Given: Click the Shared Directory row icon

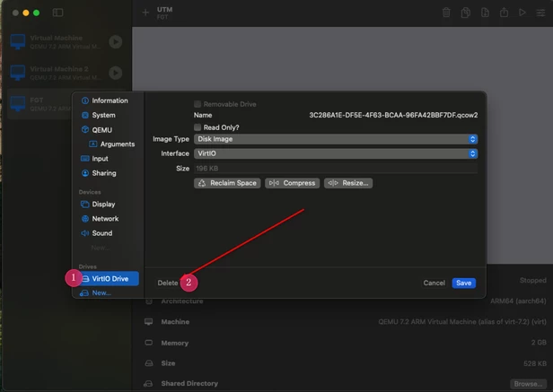Looking at the screenshot, I should 148,384.
